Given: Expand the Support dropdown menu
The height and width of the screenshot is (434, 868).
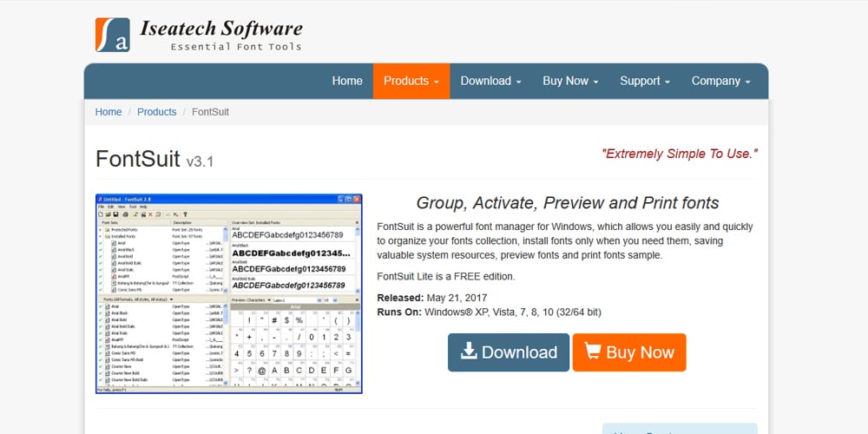Looking at the screenshot, I should point(644,81).
